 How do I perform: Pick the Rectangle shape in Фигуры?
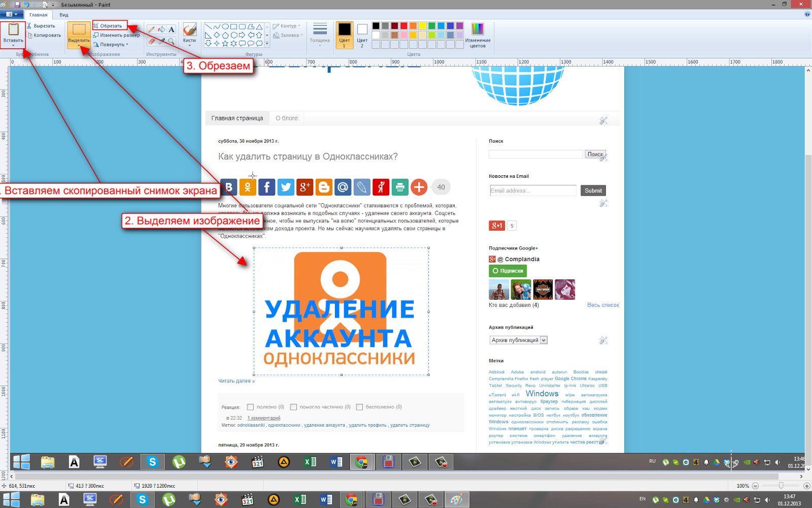pyautogui.click(x=234, y=27)
